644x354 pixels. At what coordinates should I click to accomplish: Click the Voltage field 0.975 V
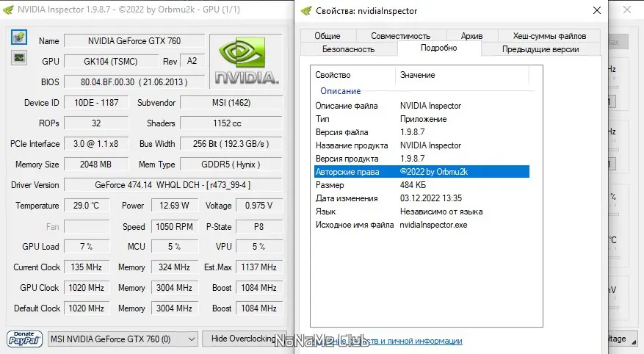click(259, 206)
